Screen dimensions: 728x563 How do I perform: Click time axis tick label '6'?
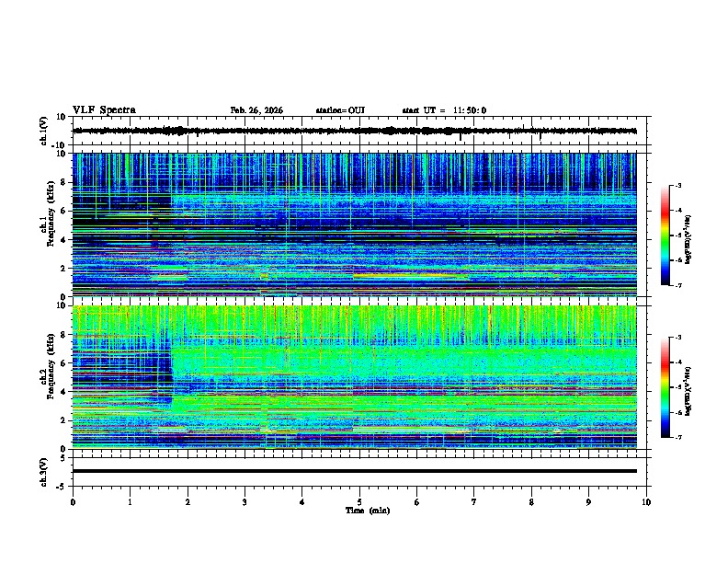tap(417, 502)
